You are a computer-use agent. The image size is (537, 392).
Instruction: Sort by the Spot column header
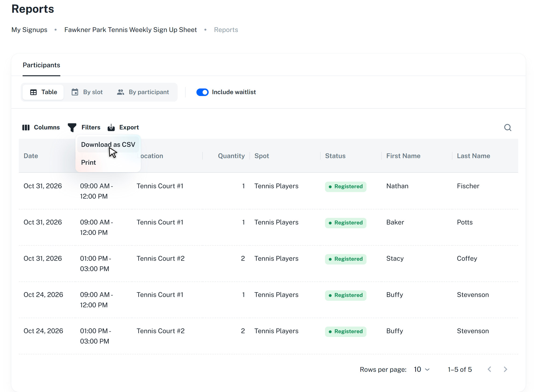point(262,156)
